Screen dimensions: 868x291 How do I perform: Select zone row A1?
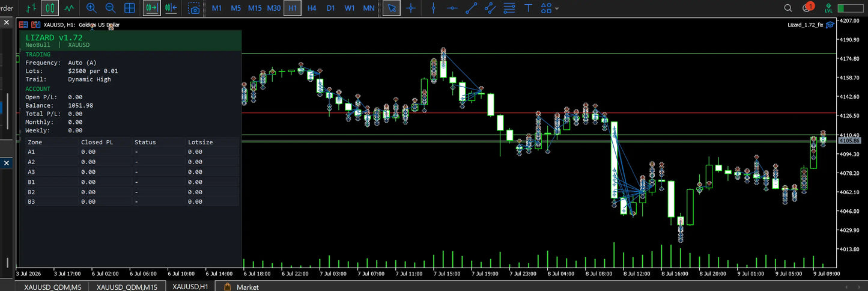pos(132,152)
